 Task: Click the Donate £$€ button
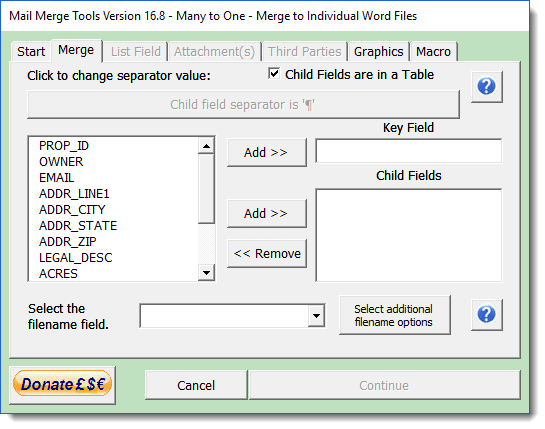[x=63, y=385]
